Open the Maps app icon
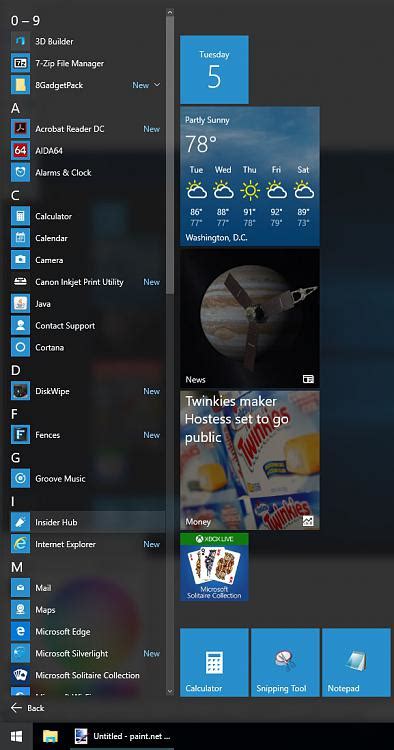The width and height of the screenshot is (394, 750). coord(20,610)
